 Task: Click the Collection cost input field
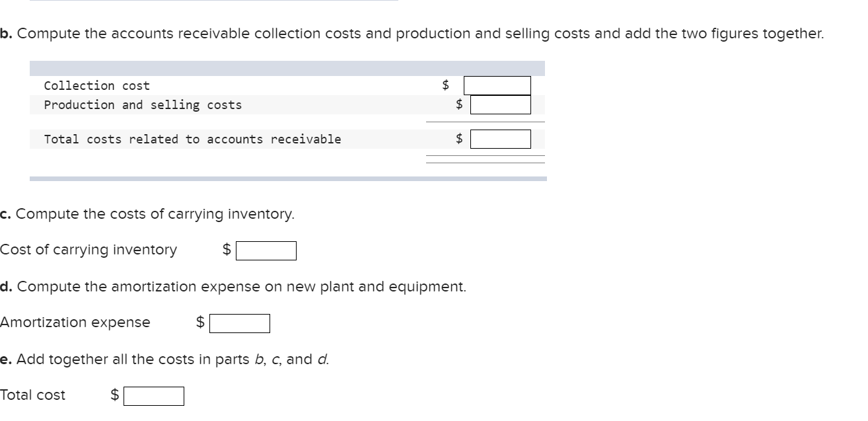pyautogui.click(x=497, y=85)
